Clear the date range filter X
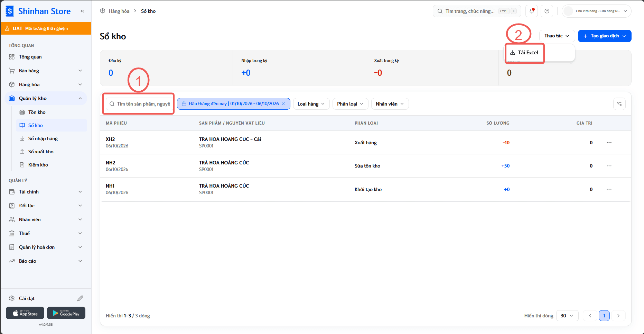The width and height of the screenshot is (644, 334). click(x=283, y=104)
